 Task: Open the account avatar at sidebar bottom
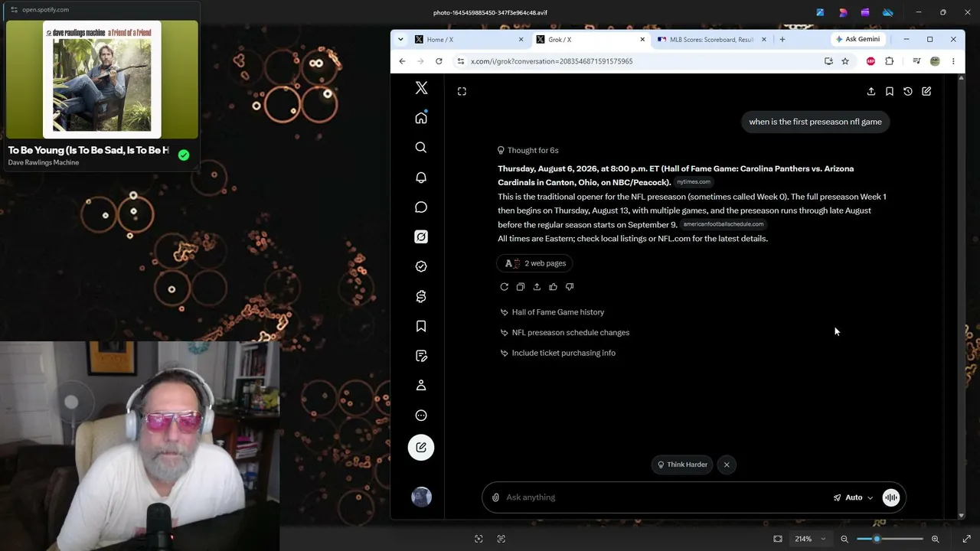click(421, 497)
